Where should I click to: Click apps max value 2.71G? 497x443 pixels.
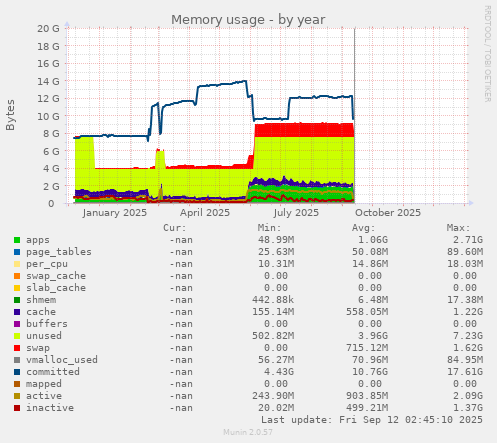pyautogui.click(x=468, y=240)
